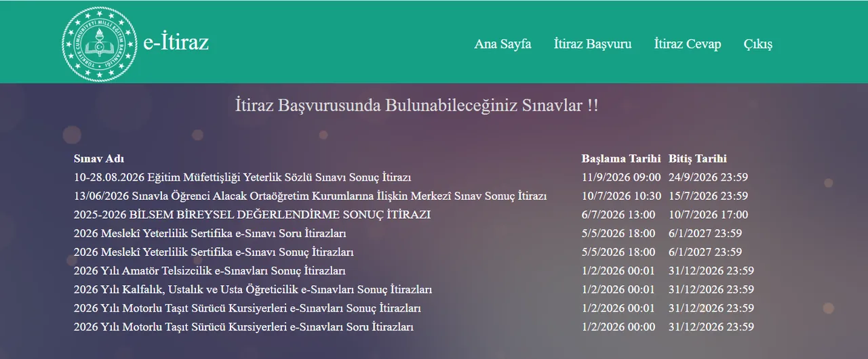The width and height of the screenshot is (868, 359).
Task: Click end date 15/7/2026 23:59
Action: [708, 196]
